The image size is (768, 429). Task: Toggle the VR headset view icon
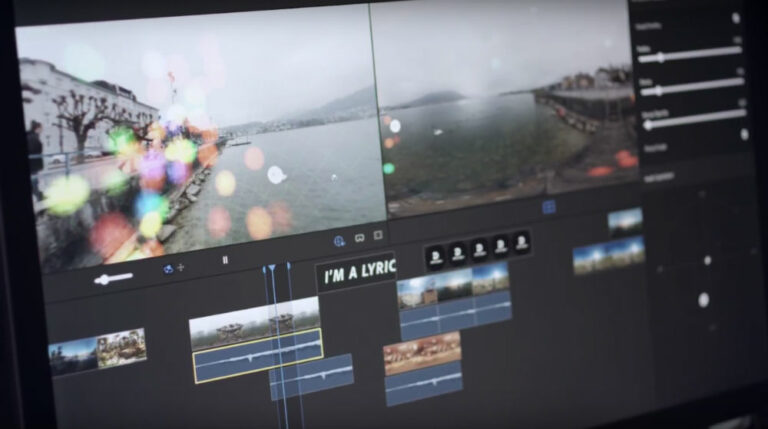click(x=360, y=238)
